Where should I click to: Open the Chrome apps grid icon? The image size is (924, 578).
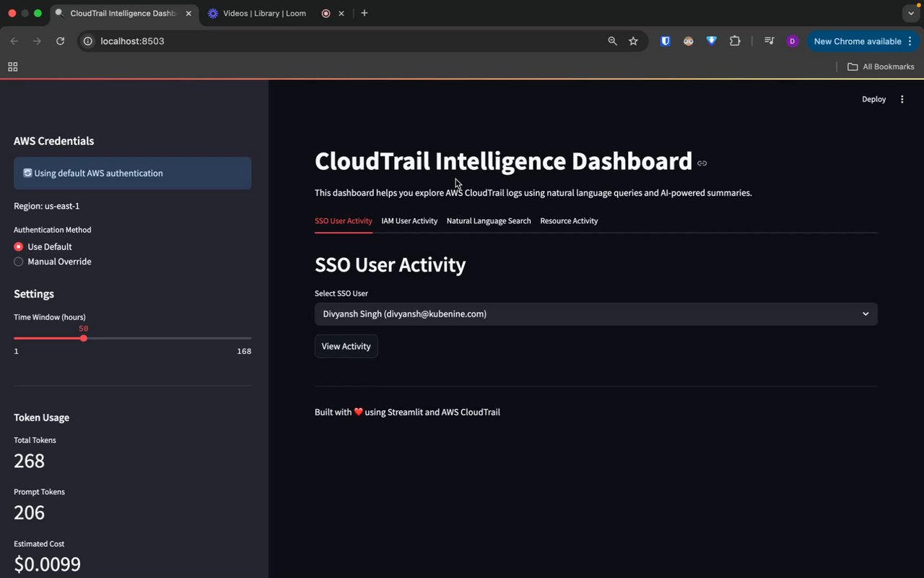pyautogui.click(x=12, y=66)
